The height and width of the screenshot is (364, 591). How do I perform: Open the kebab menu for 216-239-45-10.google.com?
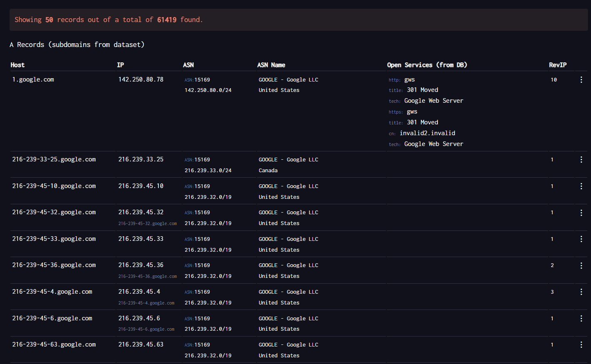coord(581,186)
